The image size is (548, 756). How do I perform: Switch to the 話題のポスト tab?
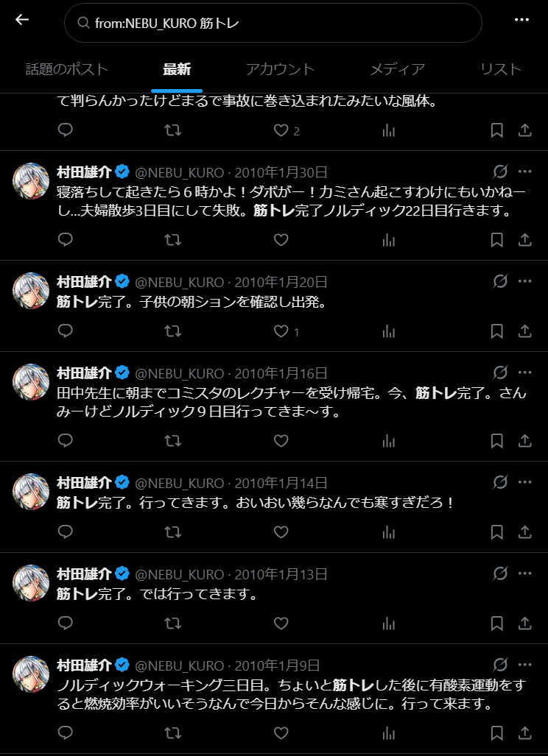[x=67, y=69]
